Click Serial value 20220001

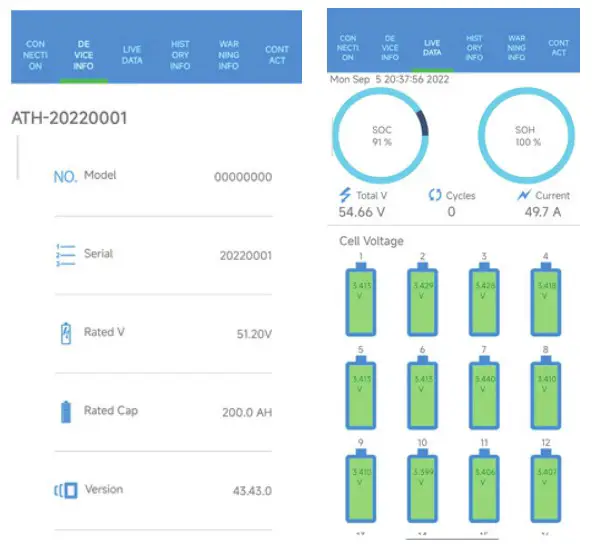246,256
